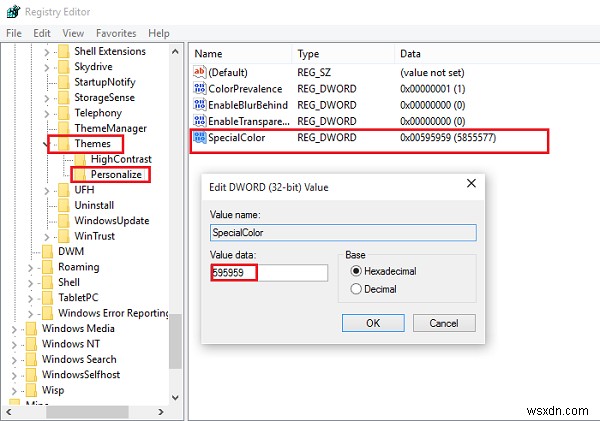
Task: Select the Windows Error Reporting key
Action: [x=113, y=313]
